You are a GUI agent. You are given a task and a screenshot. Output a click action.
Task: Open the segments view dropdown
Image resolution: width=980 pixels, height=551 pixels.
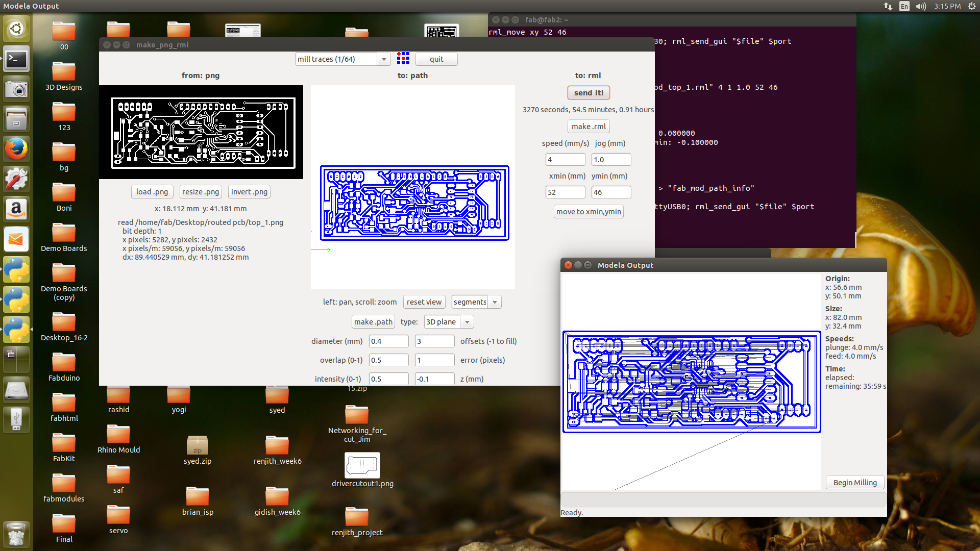click(x=494, y=302)
